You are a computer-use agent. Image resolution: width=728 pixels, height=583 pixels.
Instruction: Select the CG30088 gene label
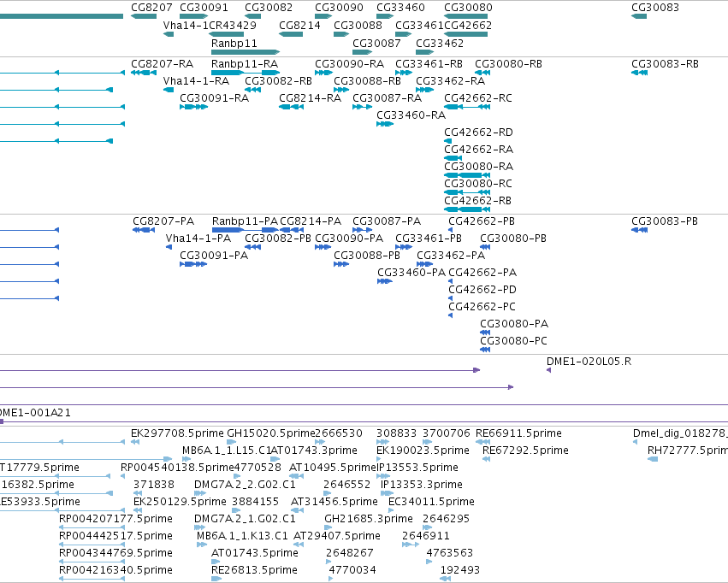358,25
